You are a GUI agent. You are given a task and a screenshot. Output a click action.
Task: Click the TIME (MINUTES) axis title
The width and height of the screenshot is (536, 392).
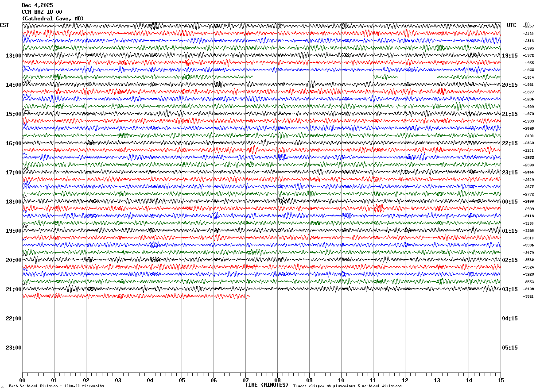(267, 385)
